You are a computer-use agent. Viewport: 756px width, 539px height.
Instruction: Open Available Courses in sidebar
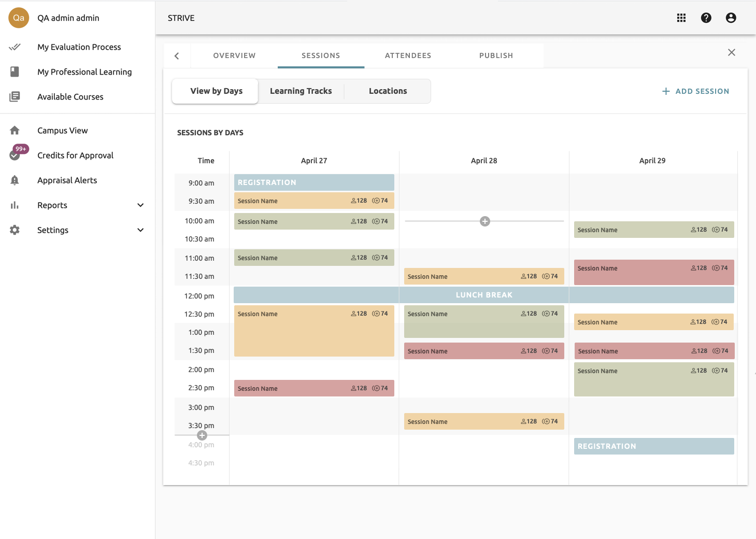pyautogui.click(x=70, y=97)
